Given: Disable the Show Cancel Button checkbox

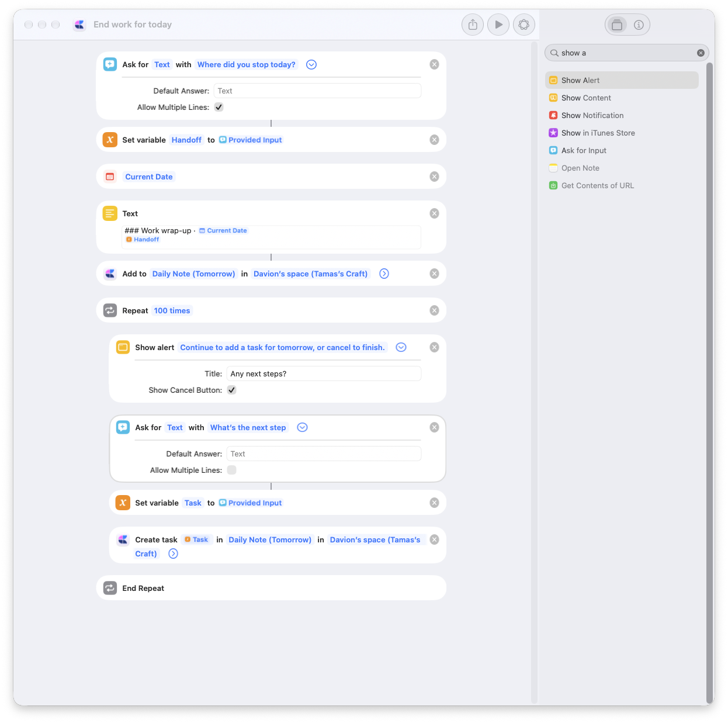Looking at the screenshot, I should 232,390.
